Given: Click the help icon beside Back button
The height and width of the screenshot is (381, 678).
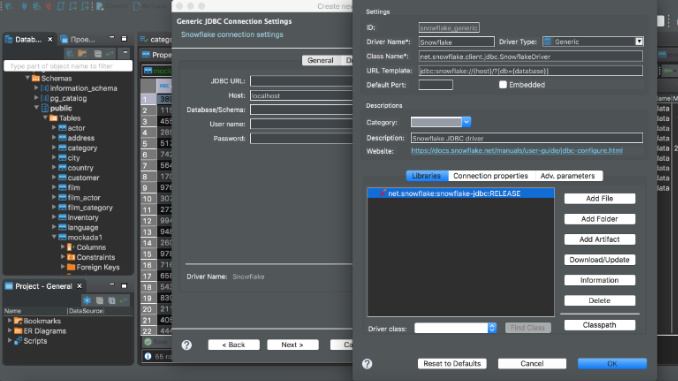Looking at the screenshot, I should [x=187, y=345].
